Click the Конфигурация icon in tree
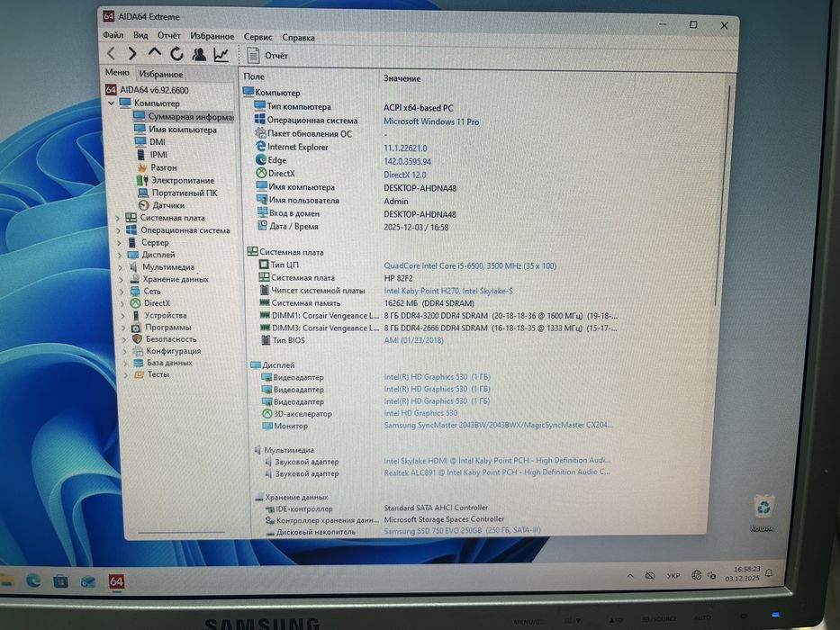 pos(138,351)
